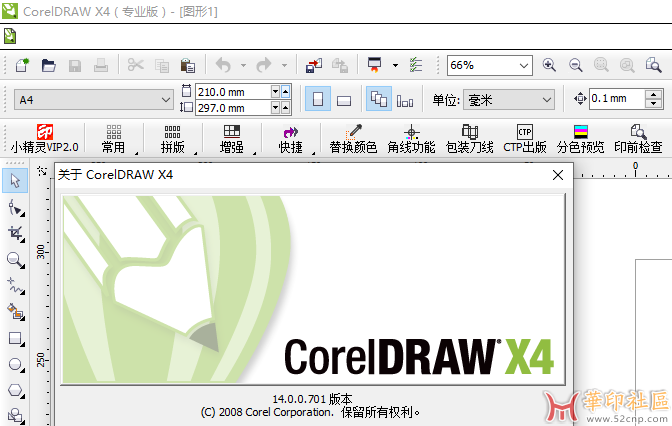The height and width of the screenshot is (426, 672).
Task: Click the Redo arrow
Action: pyautogui.click(x=264, y=65)
